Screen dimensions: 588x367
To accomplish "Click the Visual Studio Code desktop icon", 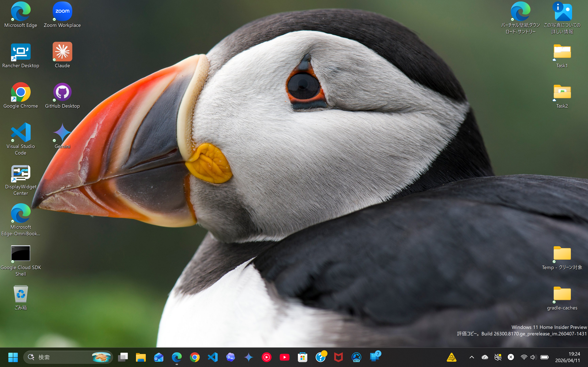I will pos(21,133).
